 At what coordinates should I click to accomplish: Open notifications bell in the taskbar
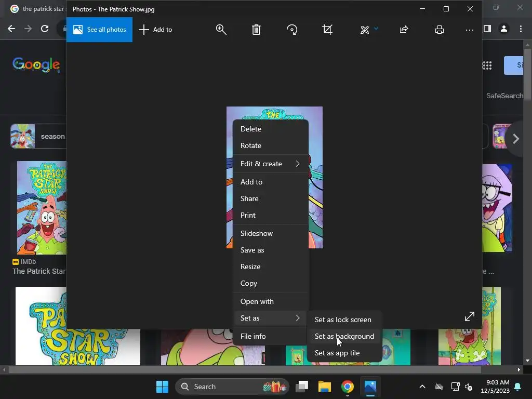(x=518, y=387)
